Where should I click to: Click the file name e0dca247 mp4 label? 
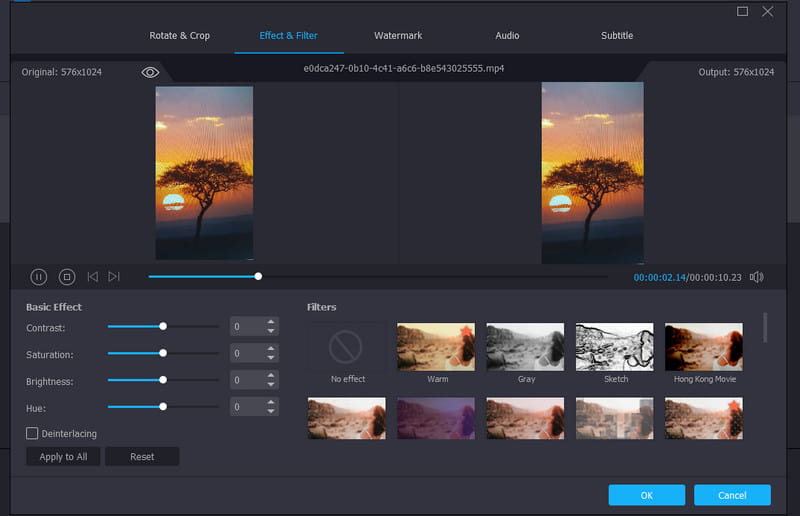point(404,68)
